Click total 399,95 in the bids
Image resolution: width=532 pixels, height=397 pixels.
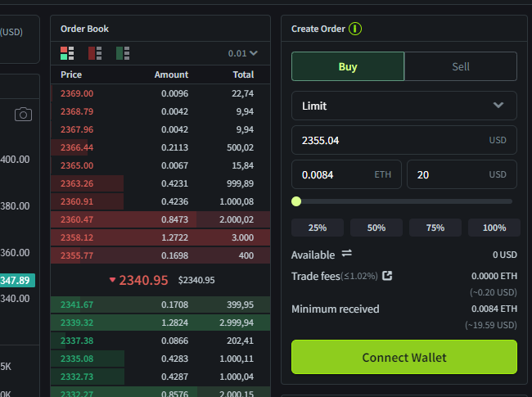pyautogui.click(x=240, y=305)
